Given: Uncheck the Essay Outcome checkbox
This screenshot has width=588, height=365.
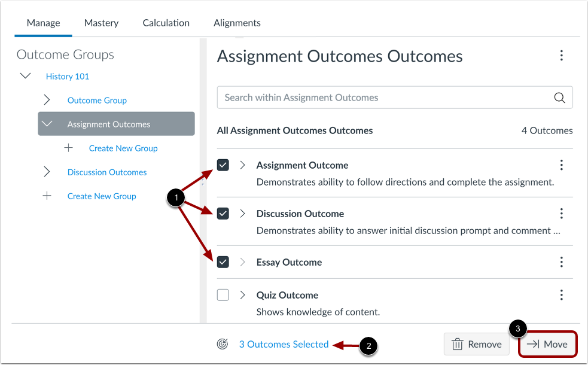Looking at the screenshot, I should point(223,261).
